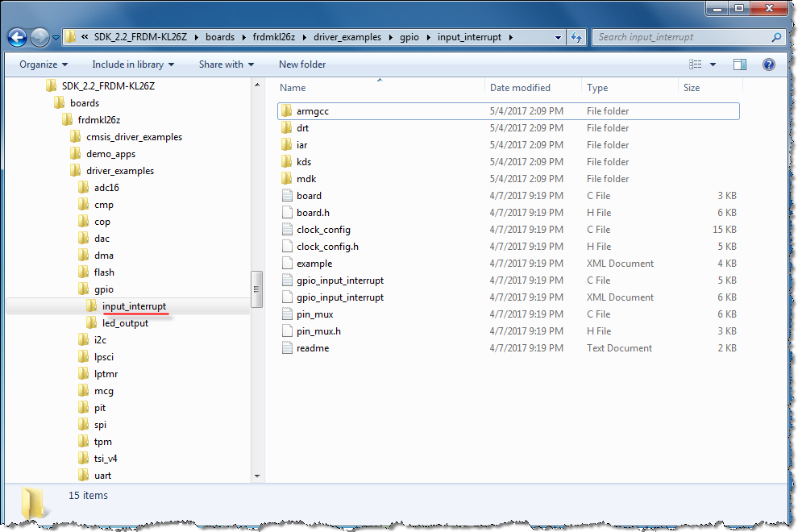
Task: Select boards in the address breadcrumb
Action: coord(220,37)
